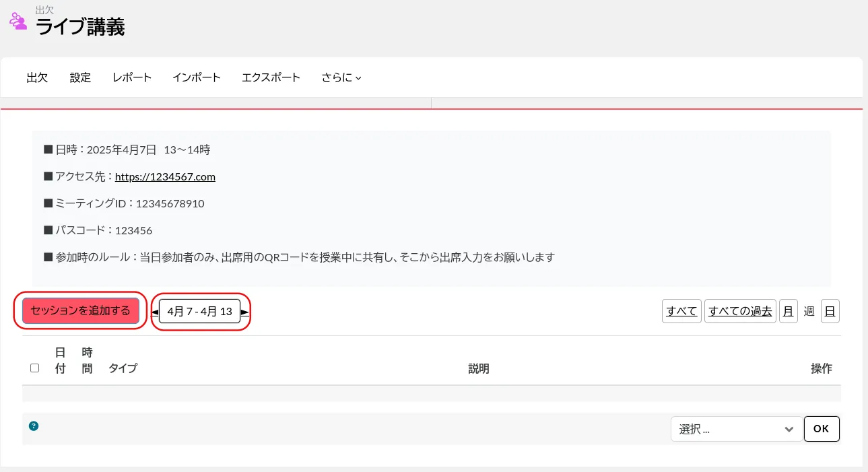
Task: Go to previous week with left arrow
Action: (x=154, y=312)
